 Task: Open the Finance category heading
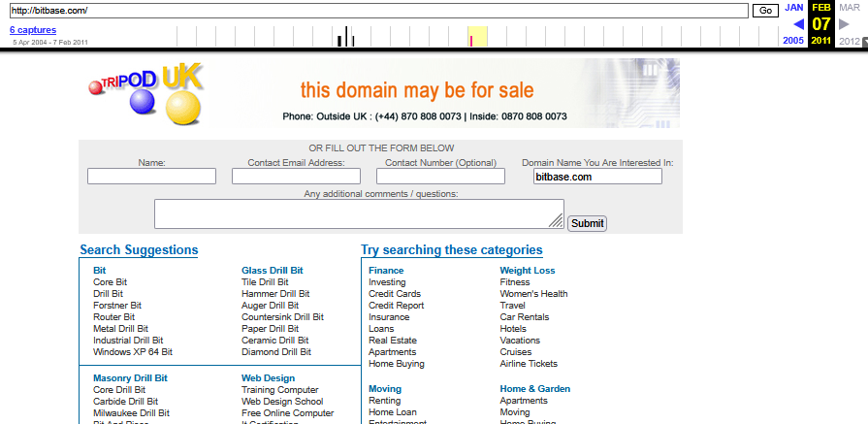(386, 271)
